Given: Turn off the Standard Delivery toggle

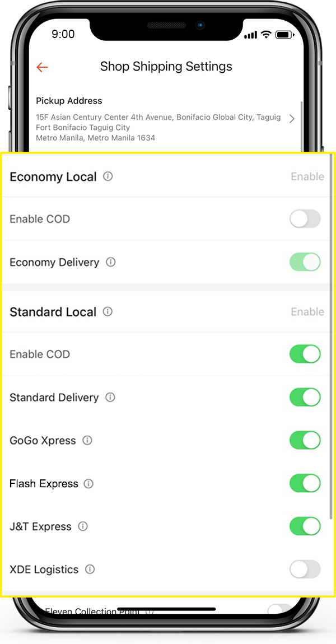Looking at the screenshot, I should tap(305, 397).
